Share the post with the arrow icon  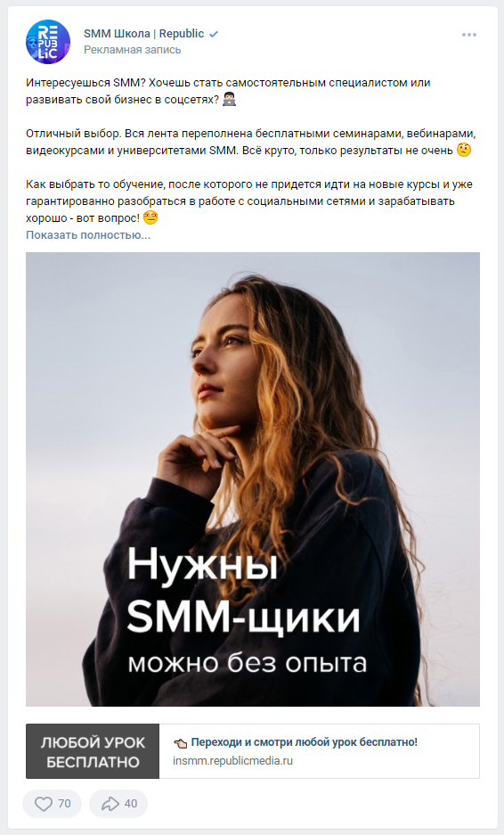tap(110, 804)
